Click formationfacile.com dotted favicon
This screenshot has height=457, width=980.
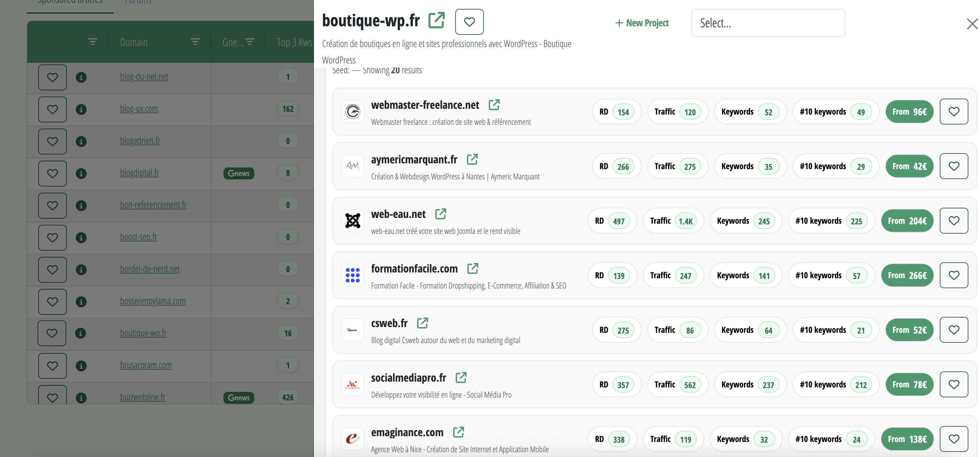click(x=353, y=275)
